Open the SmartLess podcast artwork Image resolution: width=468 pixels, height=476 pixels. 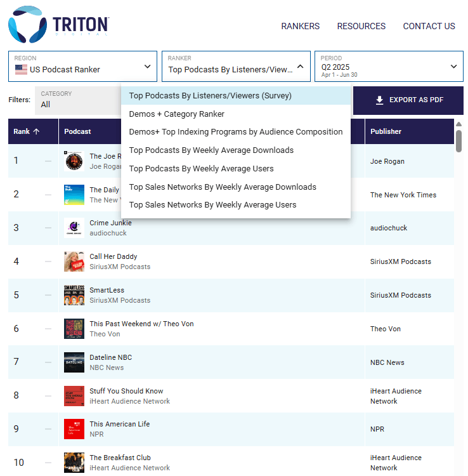click(x=74, y=295)
